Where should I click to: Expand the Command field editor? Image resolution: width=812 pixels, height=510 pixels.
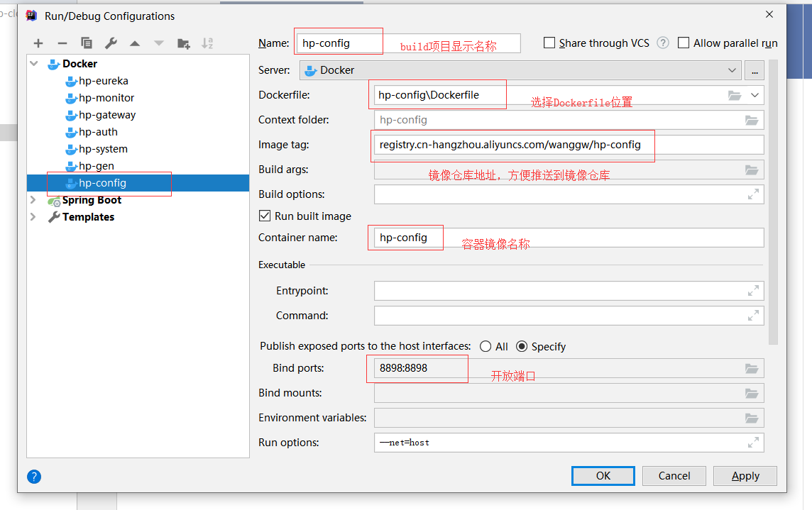coord(753,316)
